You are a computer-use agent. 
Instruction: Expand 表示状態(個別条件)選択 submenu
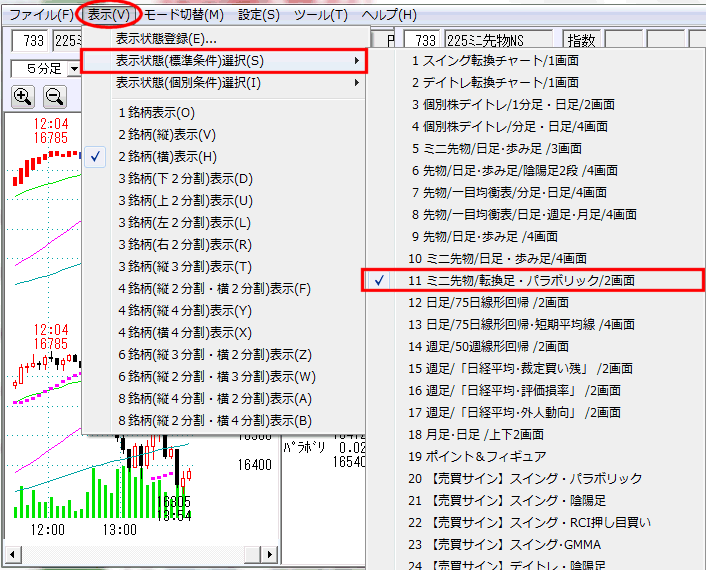[x=225, y=83]
